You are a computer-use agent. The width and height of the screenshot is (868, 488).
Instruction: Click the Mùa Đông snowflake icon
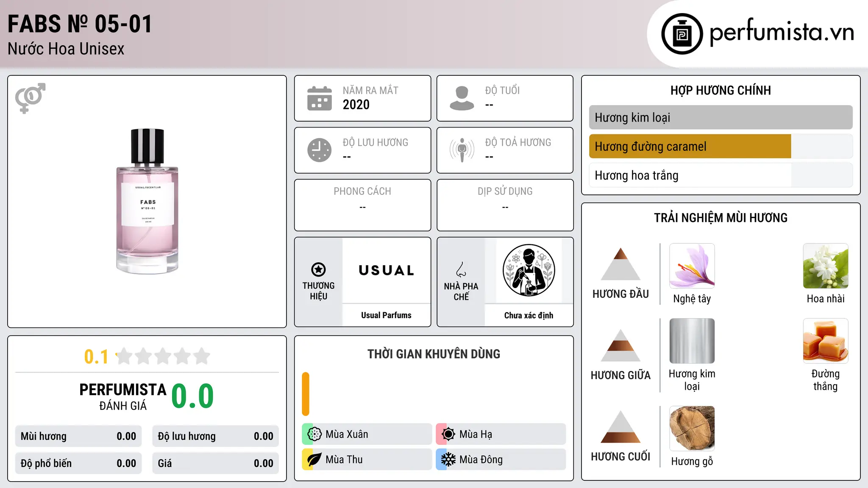click(448, 460)
